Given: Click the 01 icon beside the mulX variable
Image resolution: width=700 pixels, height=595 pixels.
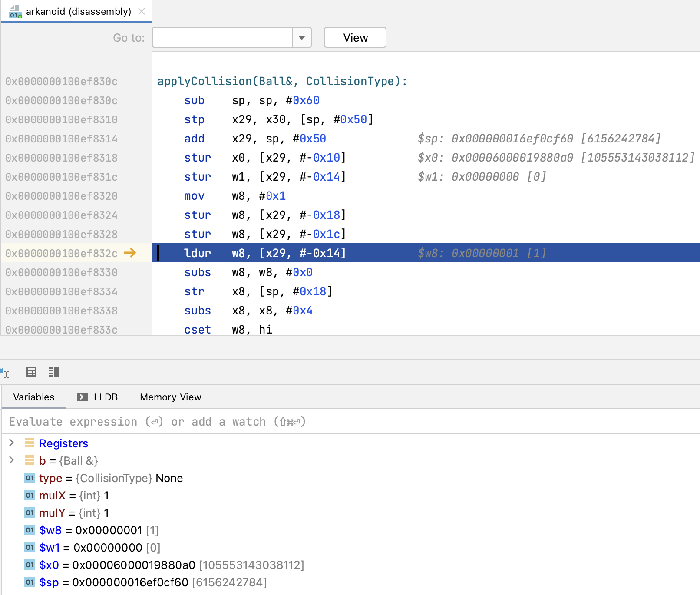Looking at the screenshot, I should (x=29, y=495).
